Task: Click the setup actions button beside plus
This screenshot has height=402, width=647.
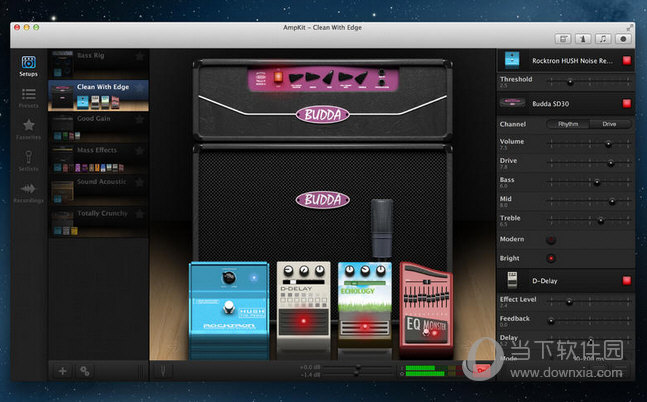Action: (x=85, y=371)
